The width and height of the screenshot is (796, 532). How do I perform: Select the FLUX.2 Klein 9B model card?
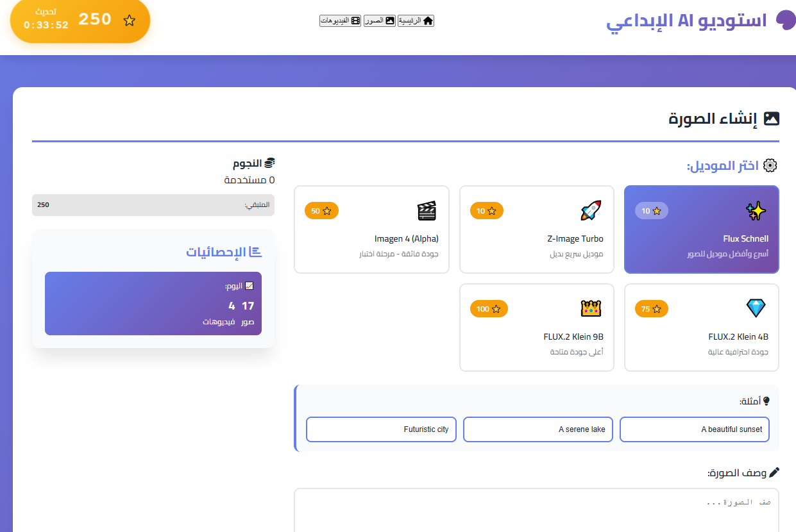coord(537,328)
